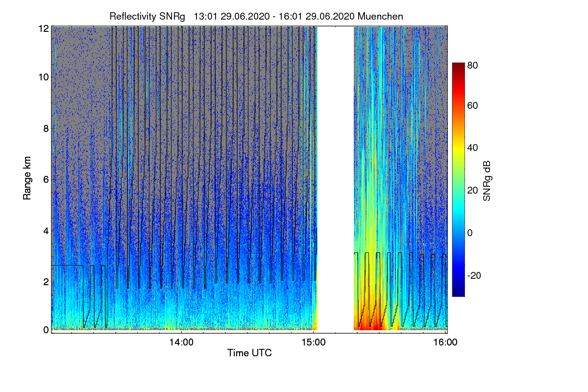
Task: Click the 6 km range axis label
Action: [x=46, y=179]
